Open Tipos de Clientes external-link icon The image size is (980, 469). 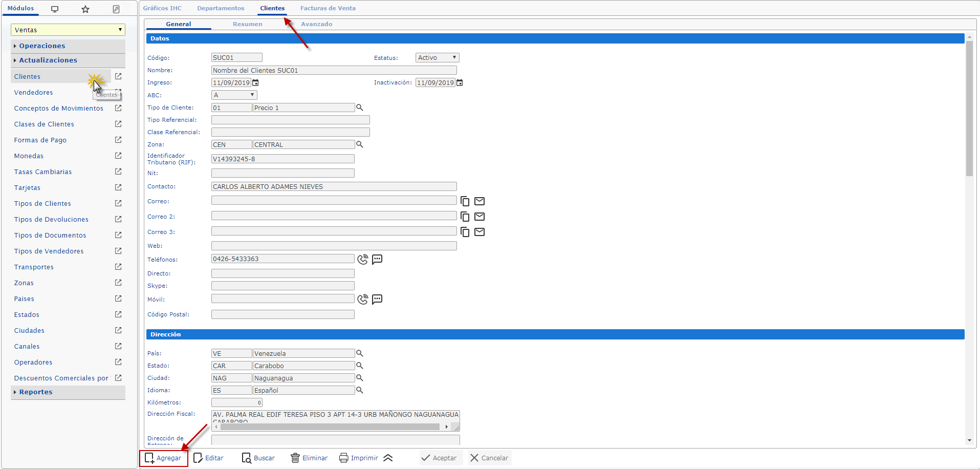[118, 203]
